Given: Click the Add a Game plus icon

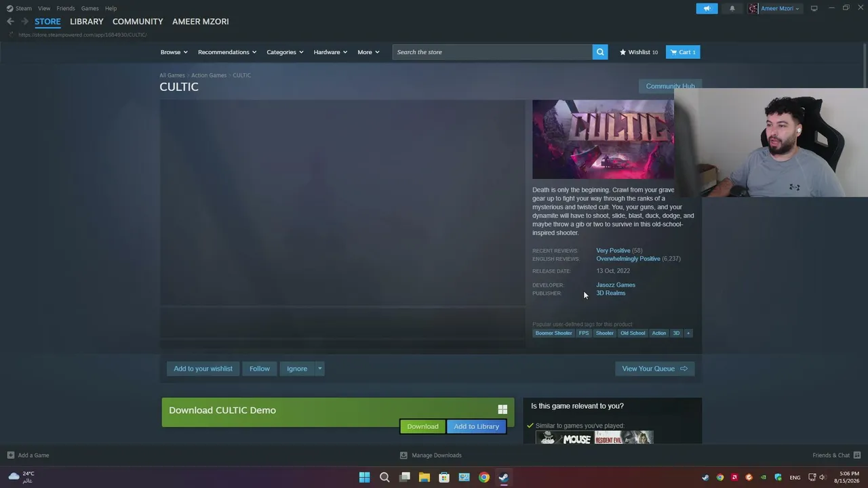Looking at the screenshot, I should tap(10, 455).
